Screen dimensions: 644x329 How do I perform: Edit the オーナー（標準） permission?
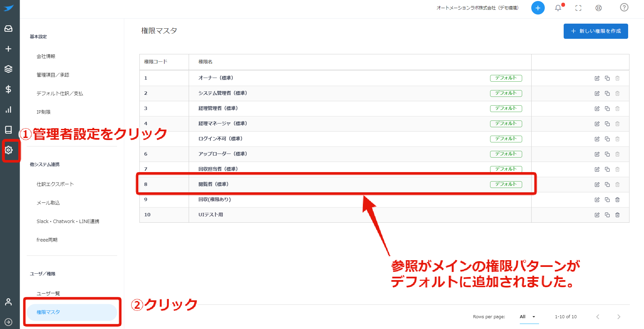tap(597, 78)
